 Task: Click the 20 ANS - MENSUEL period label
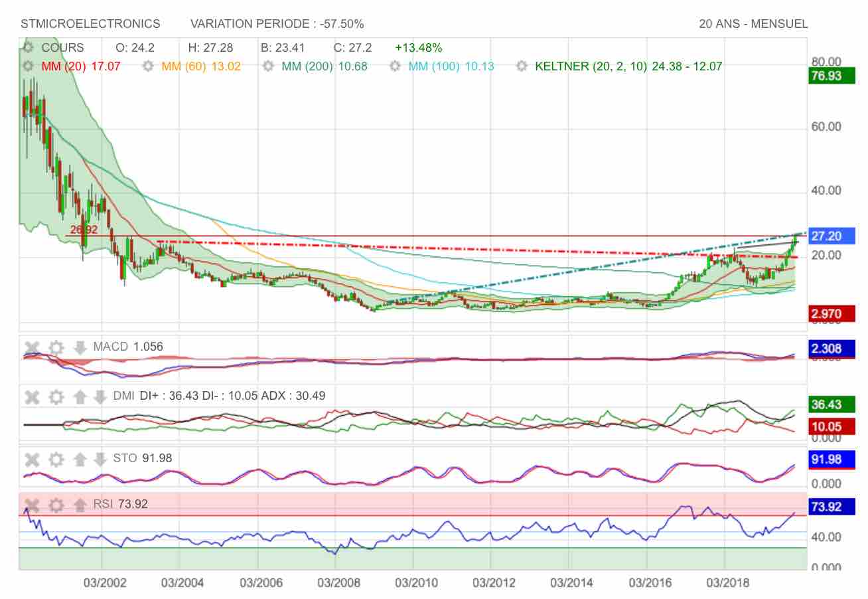pos(753,24)
